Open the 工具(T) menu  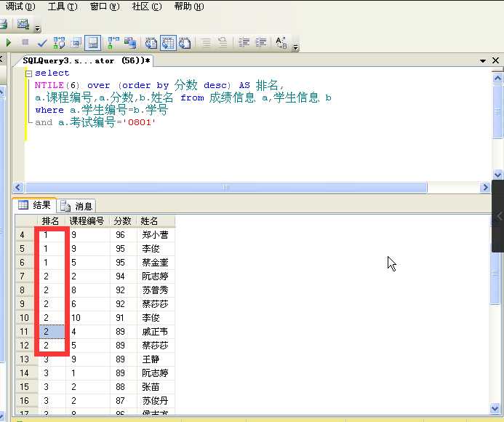click(x=63, y=6)
